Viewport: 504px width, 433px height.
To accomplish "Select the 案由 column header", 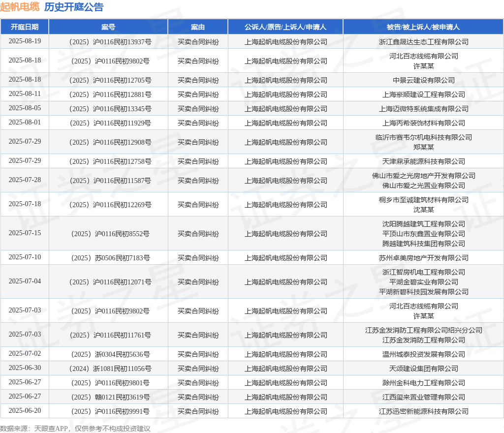I will click(198, 27).
